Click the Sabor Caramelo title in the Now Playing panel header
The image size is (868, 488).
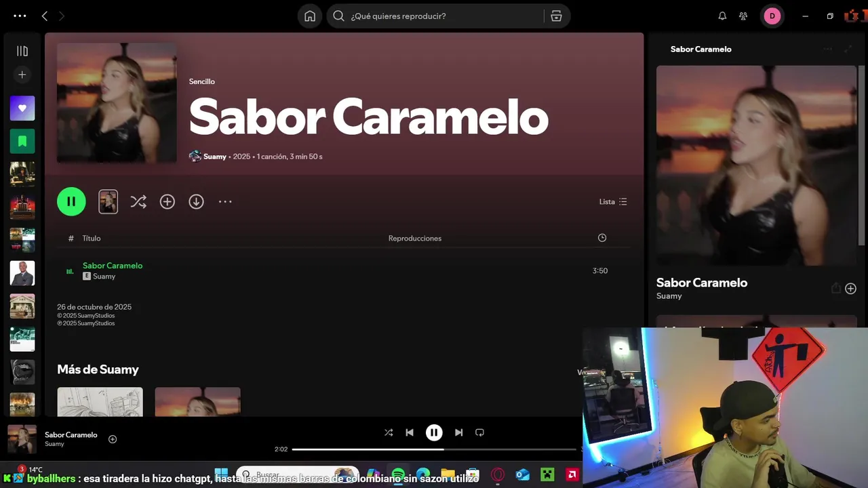701,49
